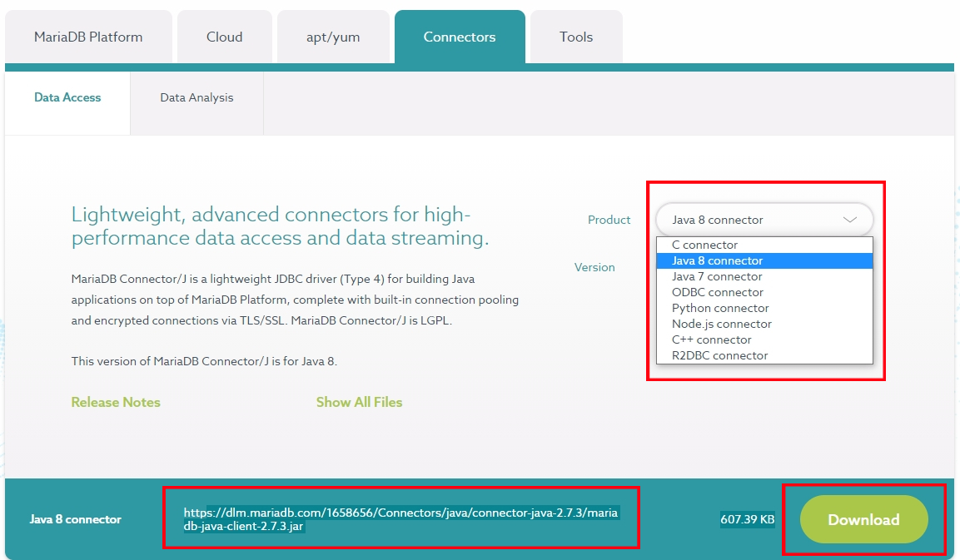
Task: Open the Release Notes link
Action: coord(116,402)
